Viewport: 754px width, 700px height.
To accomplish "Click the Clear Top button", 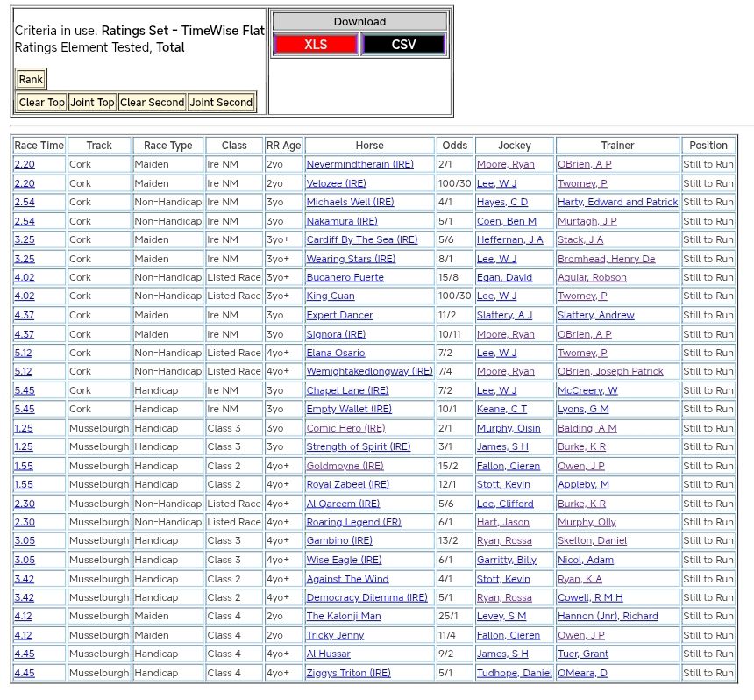I will pos(42,103).
